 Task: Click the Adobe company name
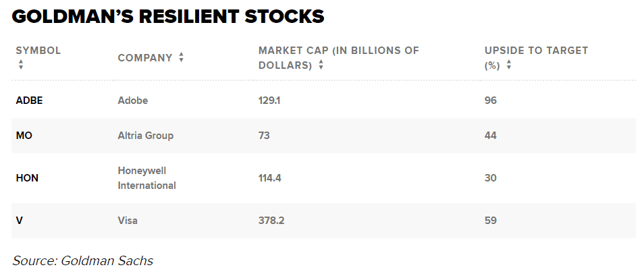(132, 101)
